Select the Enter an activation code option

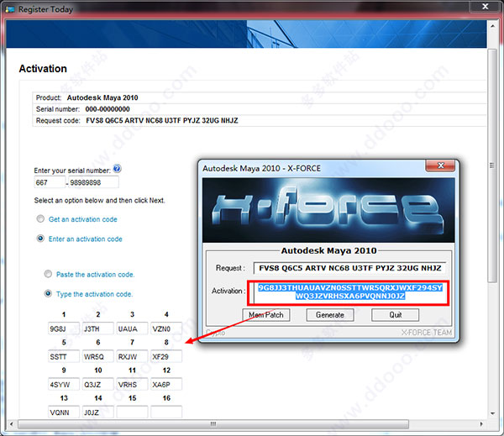40,239
